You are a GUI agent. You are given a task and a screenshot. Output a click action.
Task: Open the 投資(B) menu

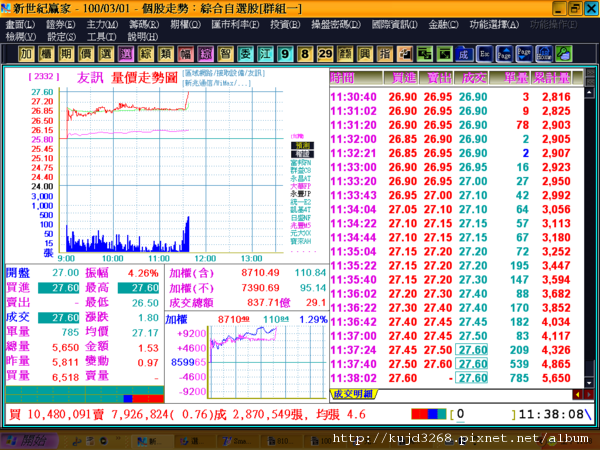[x=285, y=25]
